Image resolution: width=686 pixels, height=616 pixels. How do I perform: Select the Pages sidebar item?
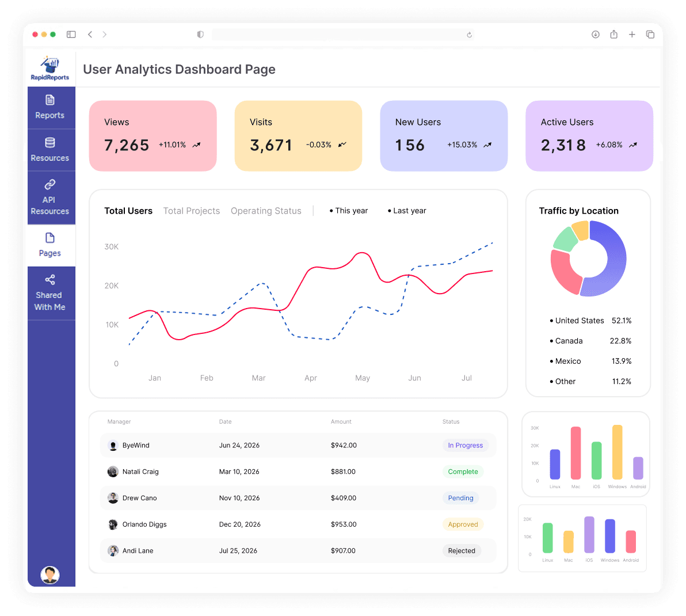point(51,245)
